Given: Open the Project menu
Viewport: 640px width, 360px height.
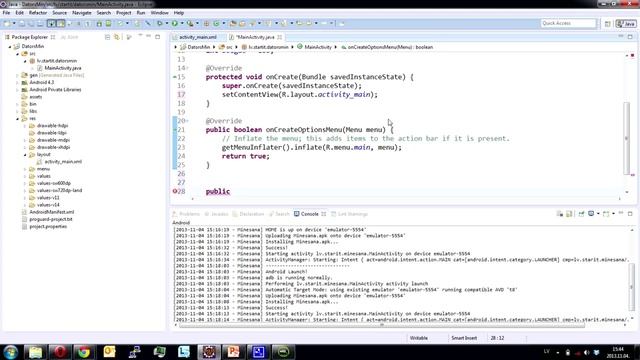Looking at the screenshot, I should (x=124, y=13).
